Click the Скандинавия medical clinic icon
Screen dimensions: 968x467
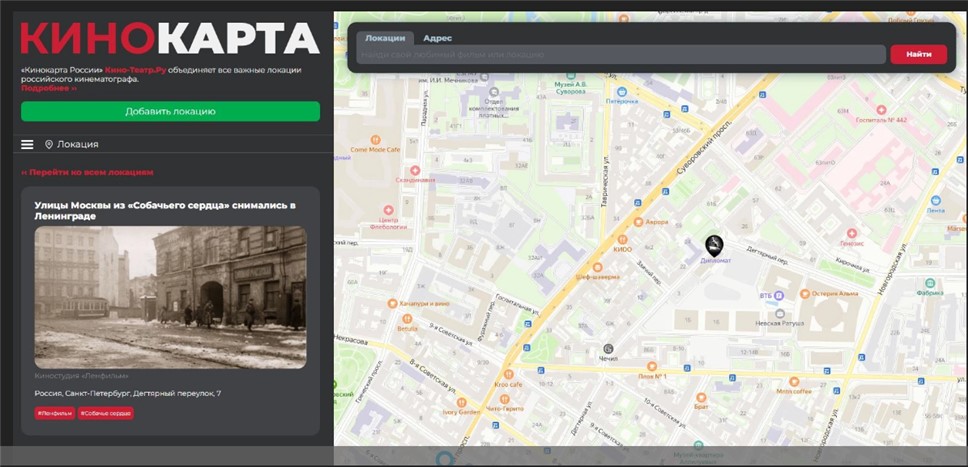coord(415,169)
